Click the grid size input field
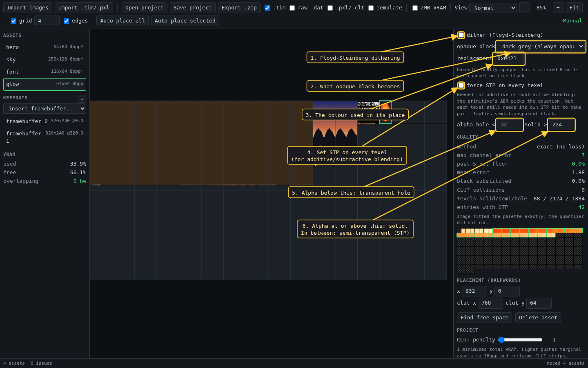The height and width of the screenshot is (368, 588). 47,21
